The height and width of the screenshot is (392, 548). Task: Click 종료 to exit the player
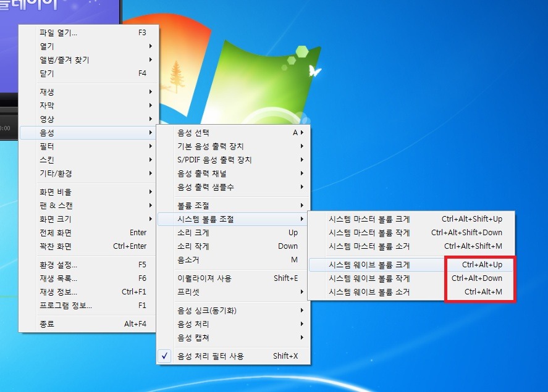(x=88, y=324)
